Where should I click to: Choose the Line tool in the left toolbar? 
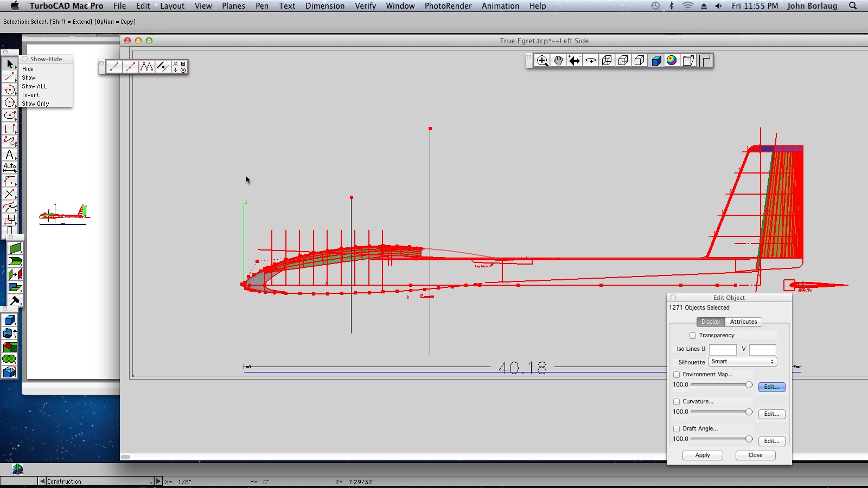(10, 77)
